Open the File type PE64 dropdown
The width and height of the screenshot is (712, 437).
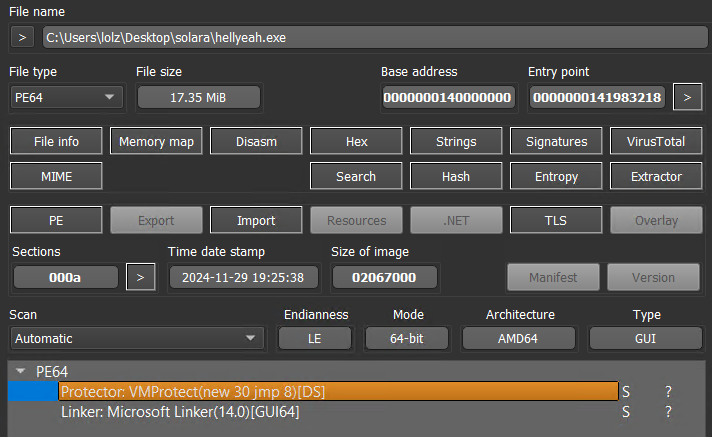pyautogui.click(x=66, y=97)
